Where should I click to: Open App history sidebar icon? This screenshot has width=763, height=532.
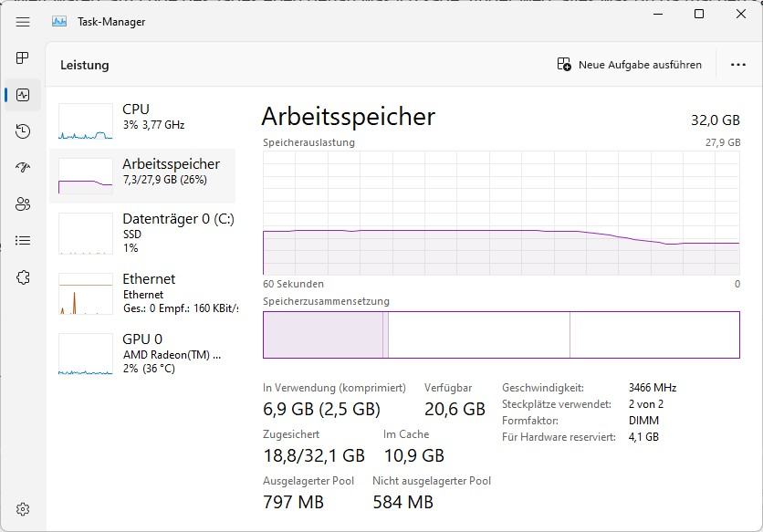pos(23,130)
